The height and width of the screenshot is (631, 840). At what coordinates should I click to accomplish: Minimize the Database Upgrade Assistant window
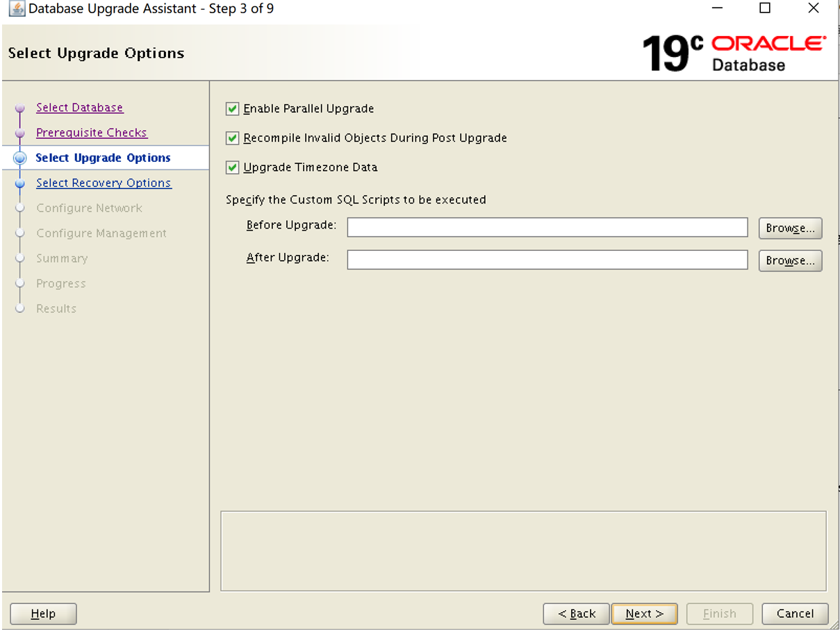point(717,9)
